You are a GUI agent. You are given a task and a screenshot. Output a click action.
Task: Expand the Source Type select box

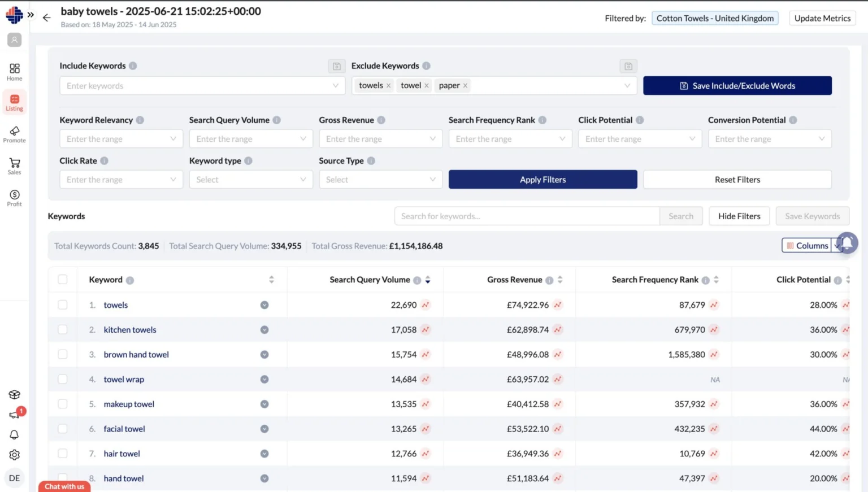[x=380, y=180]
